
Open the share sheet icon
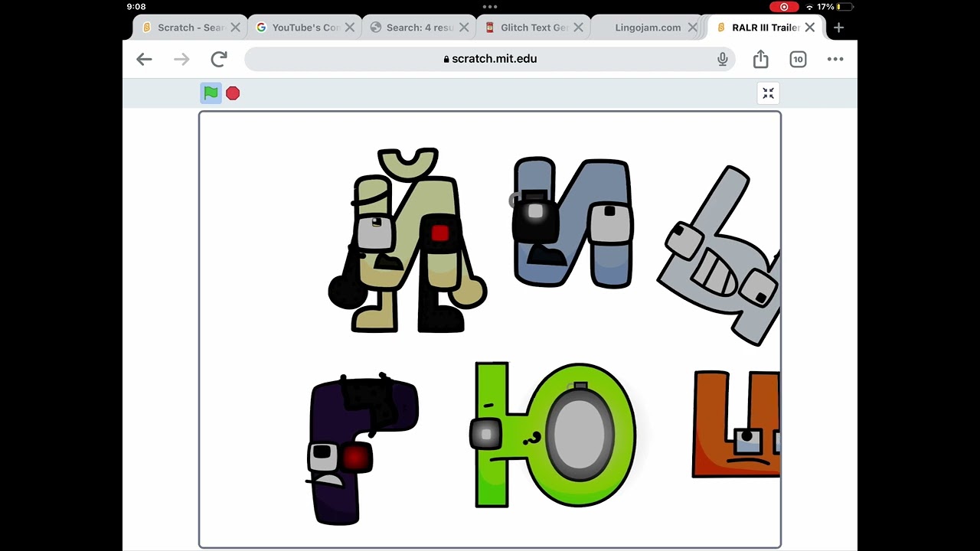[760, 59]
